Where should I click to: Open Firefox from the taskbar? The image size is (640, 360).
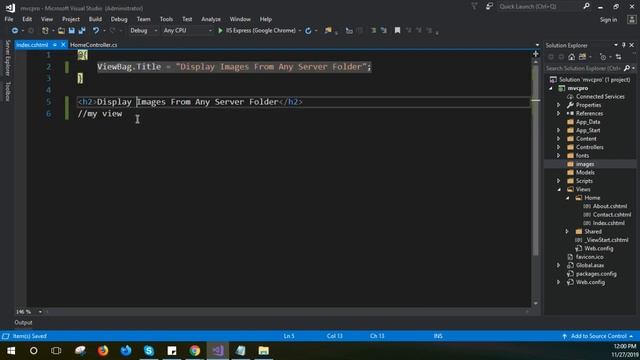(x=103, y=351)
